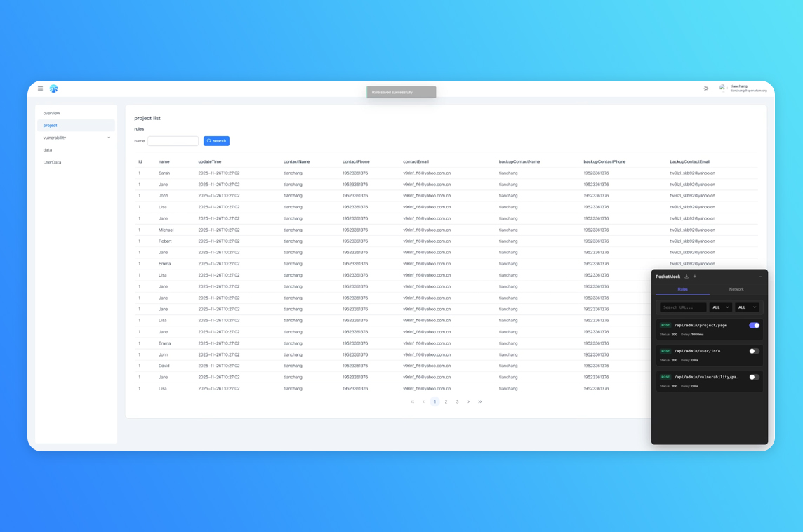Viewport: 803px width, 532px height.
Task: Go to page 2 in pagination
Action: [446, 402]
